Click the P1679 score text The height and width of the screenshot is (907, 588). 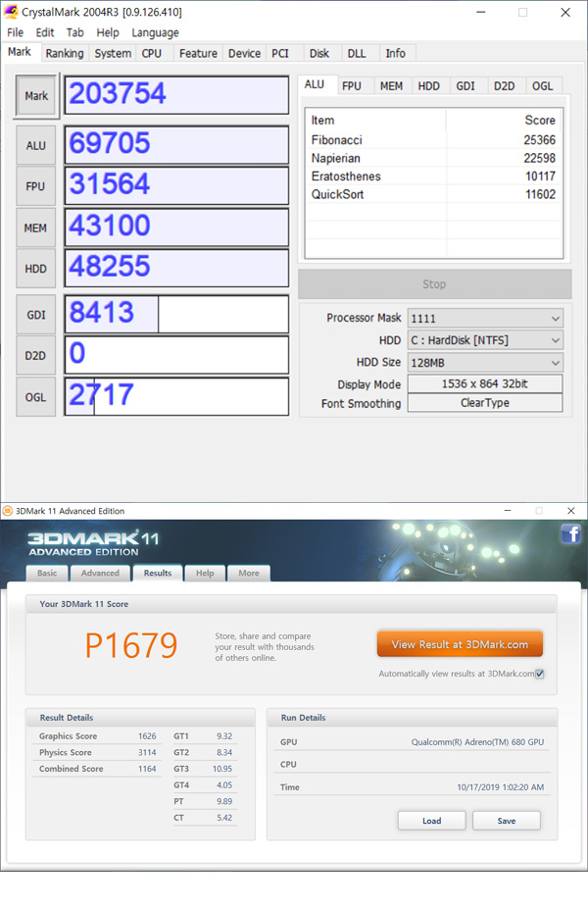[x=131, y=645]
